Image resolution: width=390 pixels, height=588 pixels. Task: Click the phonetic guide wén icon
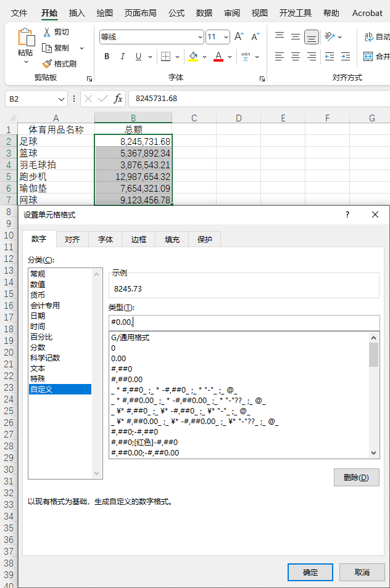[246, 56]
